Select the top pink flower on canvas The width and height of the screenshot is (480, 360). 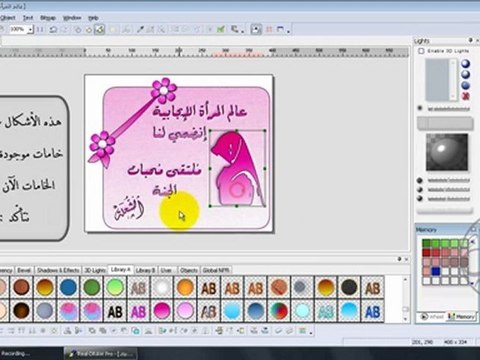[x=163, y=90]
